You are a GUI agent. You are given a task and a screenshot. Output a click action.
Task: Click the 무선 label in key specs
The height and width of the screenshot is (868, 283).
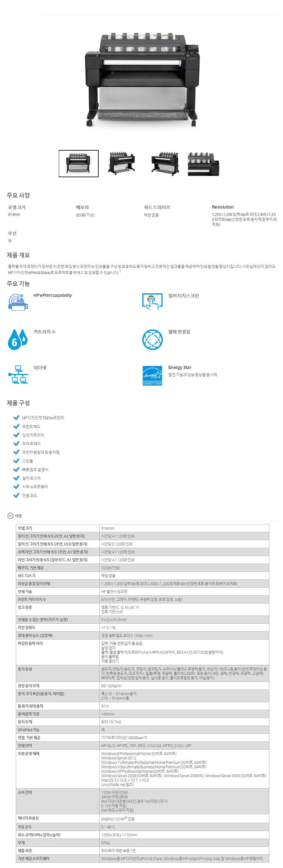pos(12,233)
